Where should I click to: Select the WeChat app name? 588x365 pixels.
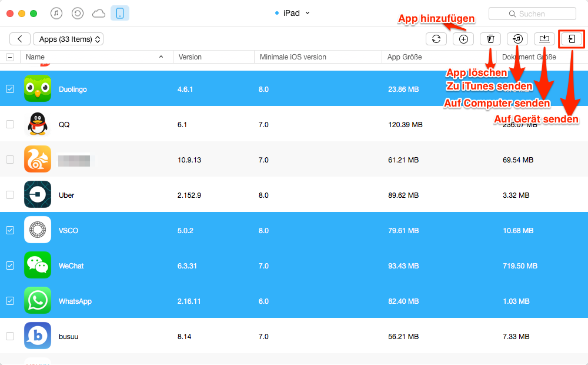tap(71, 266)
